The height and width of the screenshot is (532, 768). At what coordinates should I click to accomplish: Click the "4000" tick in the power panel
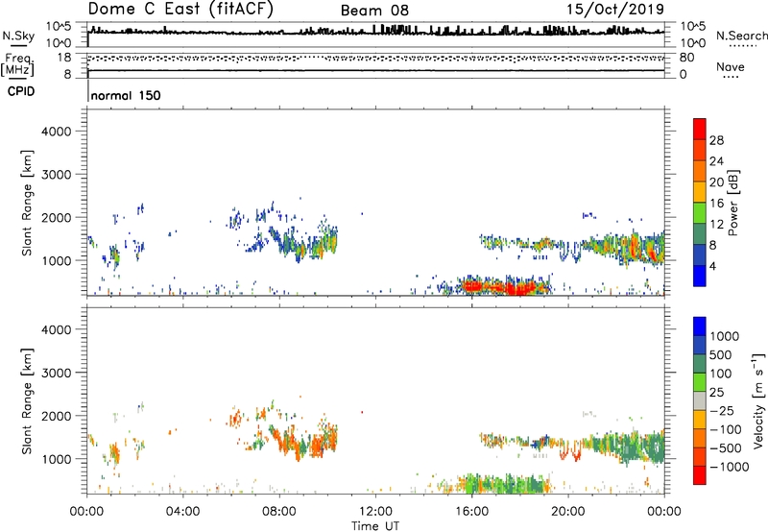point(57,132)
